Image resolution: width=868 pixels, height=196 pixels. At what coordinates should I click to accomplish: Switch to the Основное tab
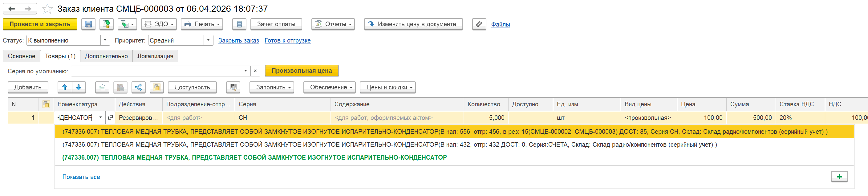[x=22, y=56]
